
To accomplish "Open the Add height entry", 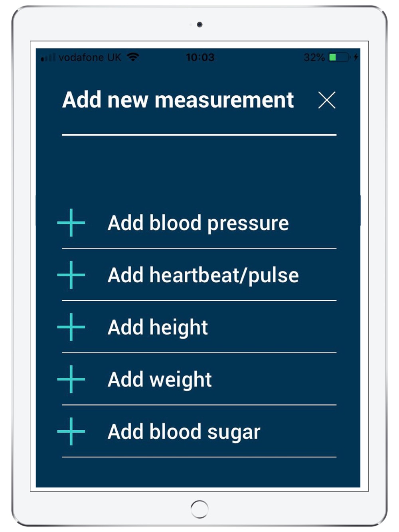I will [158, 327].
